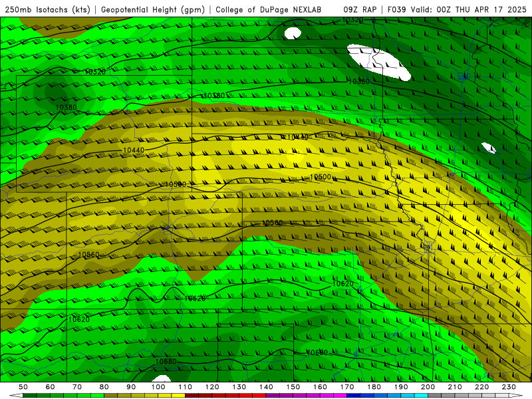The width and height of the screenshot is (532, 399).
Task: Click the 150 value on the color scale
Action: pos(293,387)
